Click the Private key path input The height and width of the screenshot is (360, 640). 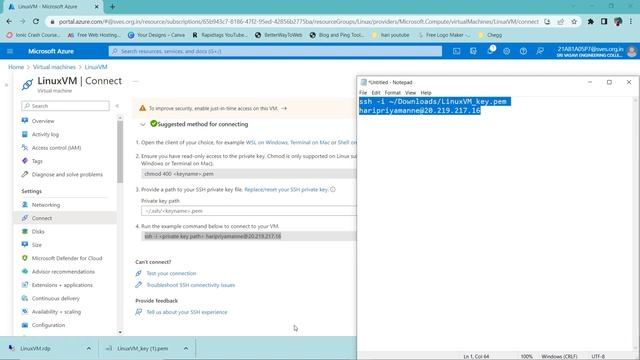(249, 211)
